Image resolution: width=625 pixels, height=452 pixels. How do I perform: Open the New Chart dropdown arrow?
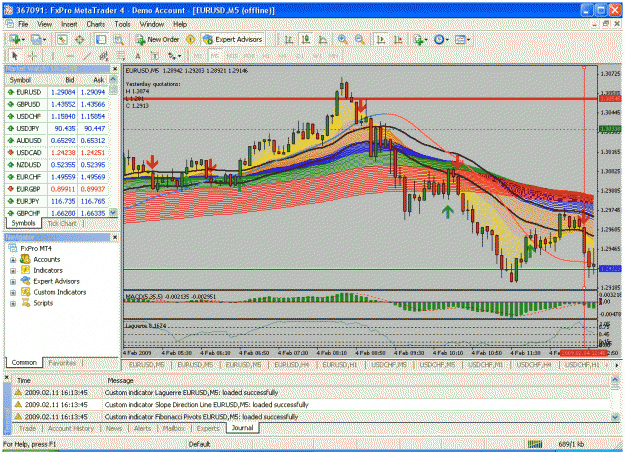click(x=24, y=40)
